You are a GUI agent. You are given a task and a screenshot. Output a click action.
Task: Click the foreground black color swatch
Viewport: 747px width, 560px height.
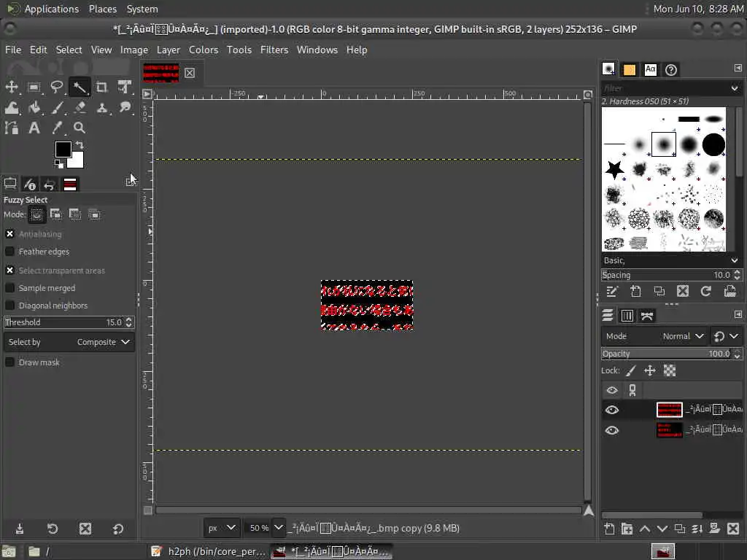pos(63,149)
